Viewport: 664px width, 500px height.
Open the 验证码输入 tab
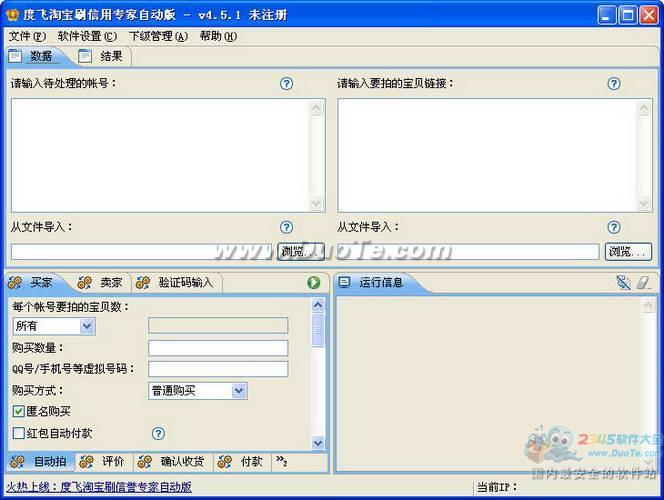[177, 282]
